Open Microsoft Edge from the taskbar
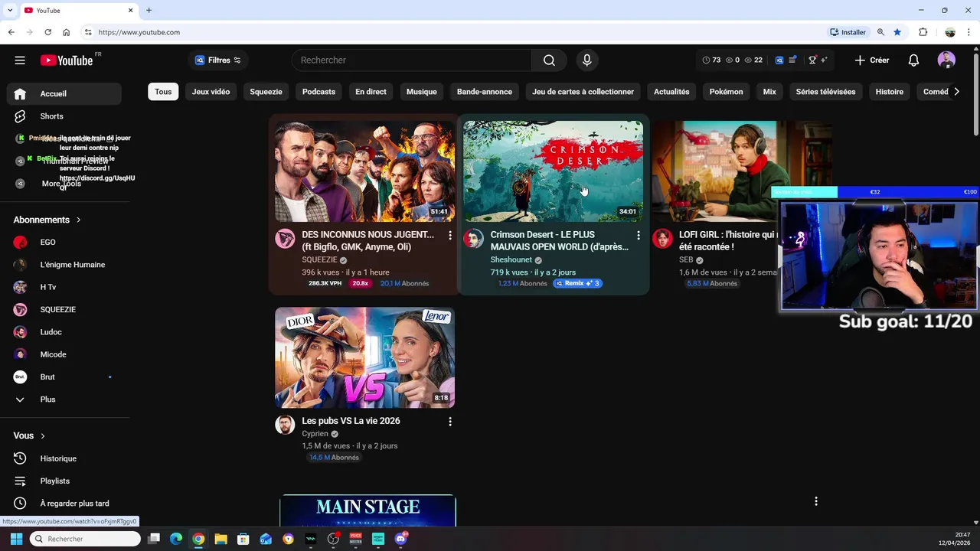 click(x=176, y=539)
